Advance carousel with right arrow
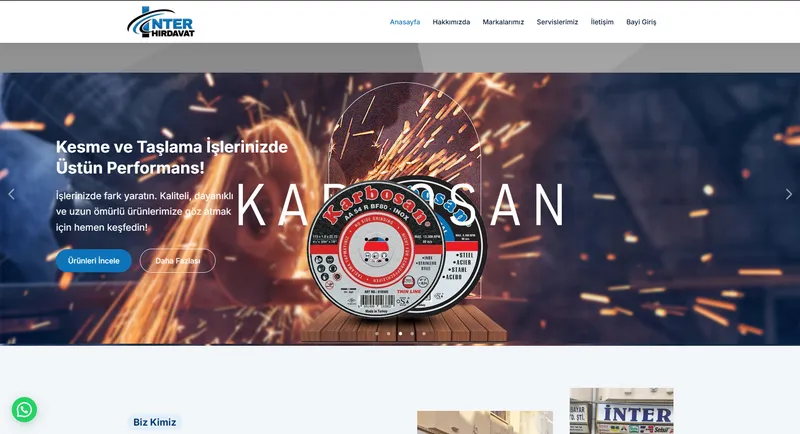The image size is (800, 434). (x=788, y=194)
